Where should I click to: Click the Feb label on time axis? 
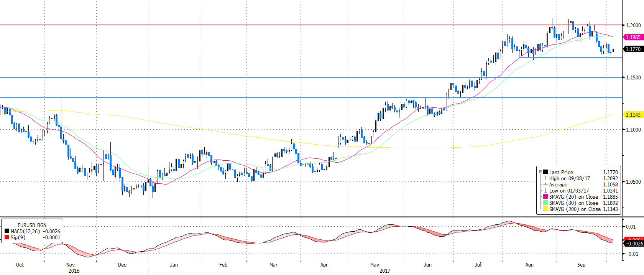click(223, 265)
